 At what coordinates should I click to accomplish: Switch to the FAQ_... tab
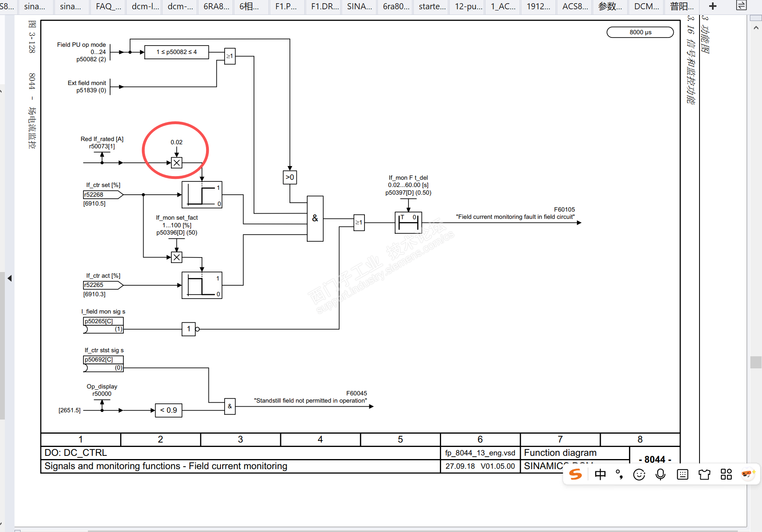tap(108, 6)
